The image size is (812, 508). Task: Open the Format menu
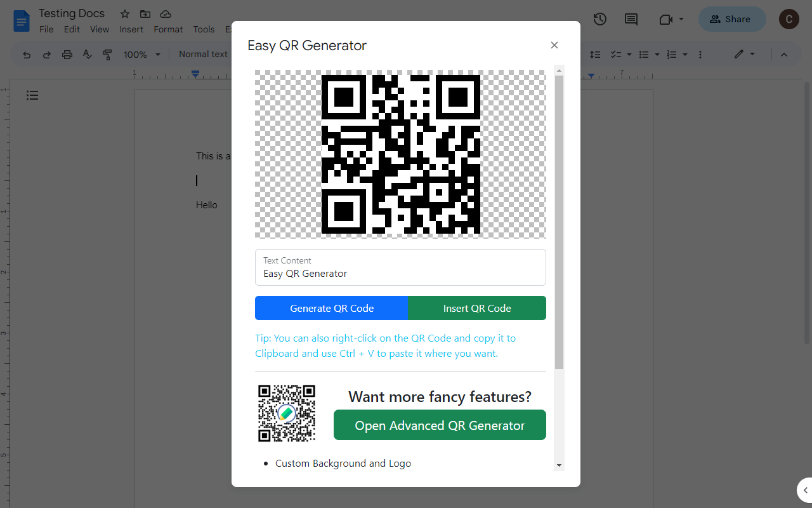point(168,29)
